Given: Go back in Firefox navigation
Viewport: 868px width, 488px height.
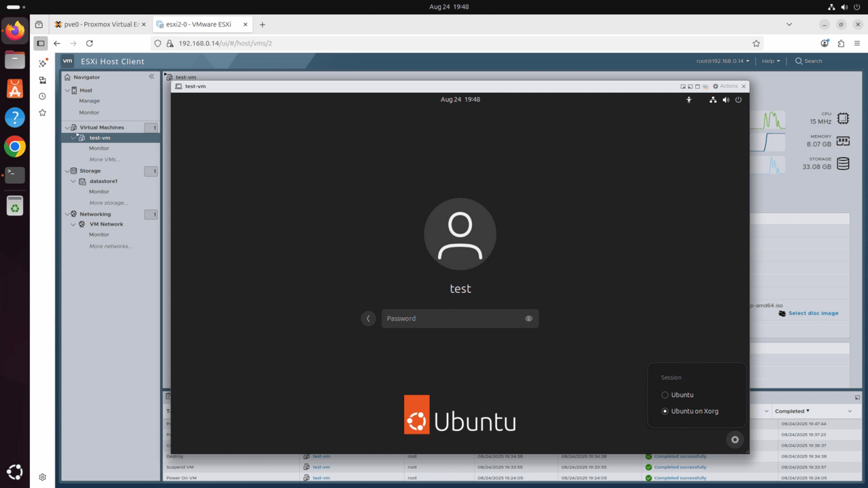Looking at the screenshot, I should 57,43.
